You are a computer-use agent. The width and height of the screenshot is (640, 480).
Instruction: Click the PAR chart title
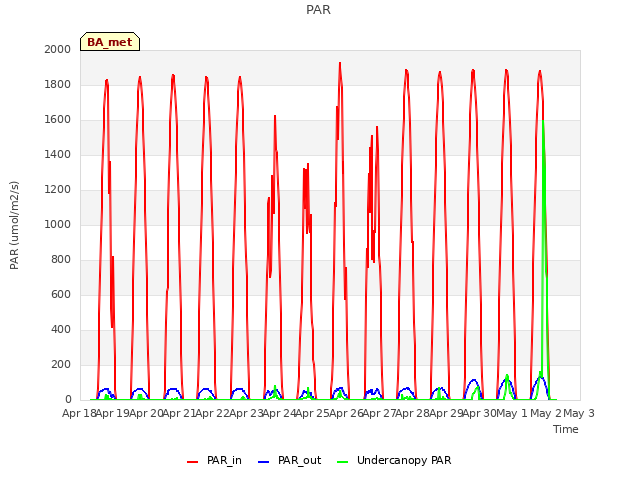[x=318, y=9]
